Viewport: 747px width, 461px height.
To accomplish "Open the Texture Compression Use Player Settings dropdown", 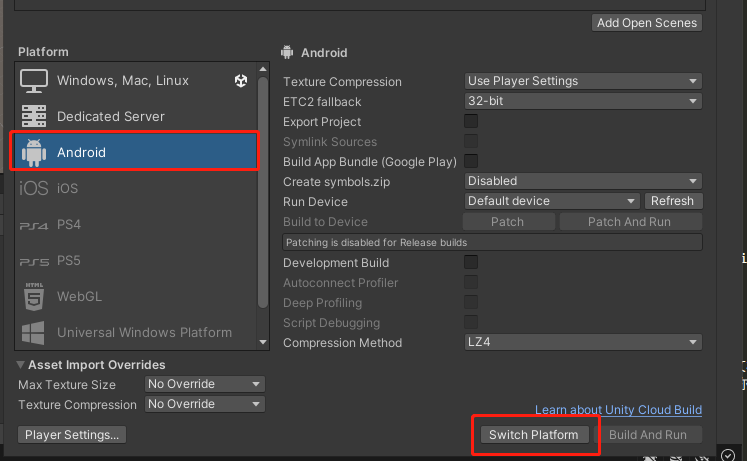I will click(x=583, y=82).
